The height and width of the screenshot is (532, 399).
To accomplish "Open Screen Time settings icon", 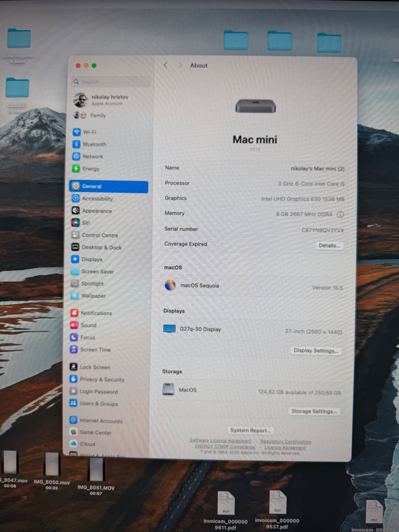I will click(x=74, y=349).
